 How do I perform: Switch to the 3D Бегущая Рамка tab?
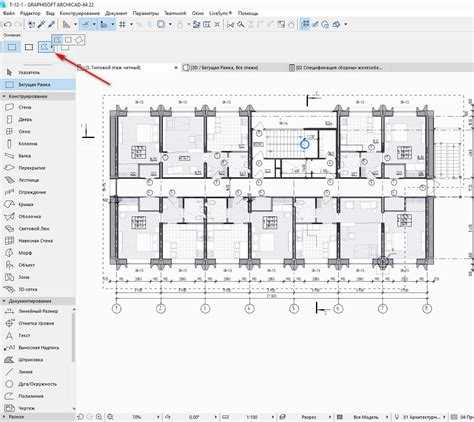pos(221,68)
